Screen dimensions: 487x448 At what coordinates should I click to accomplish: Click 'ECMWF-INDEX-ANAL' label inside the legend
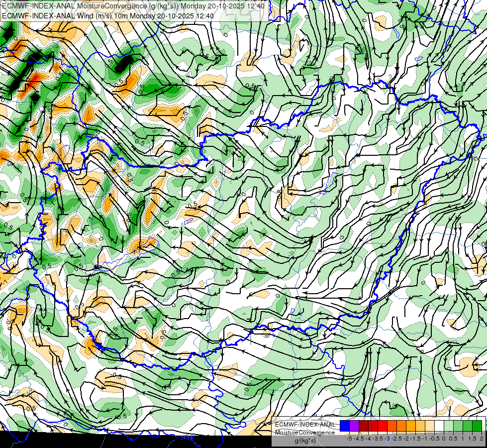[305, 425]
